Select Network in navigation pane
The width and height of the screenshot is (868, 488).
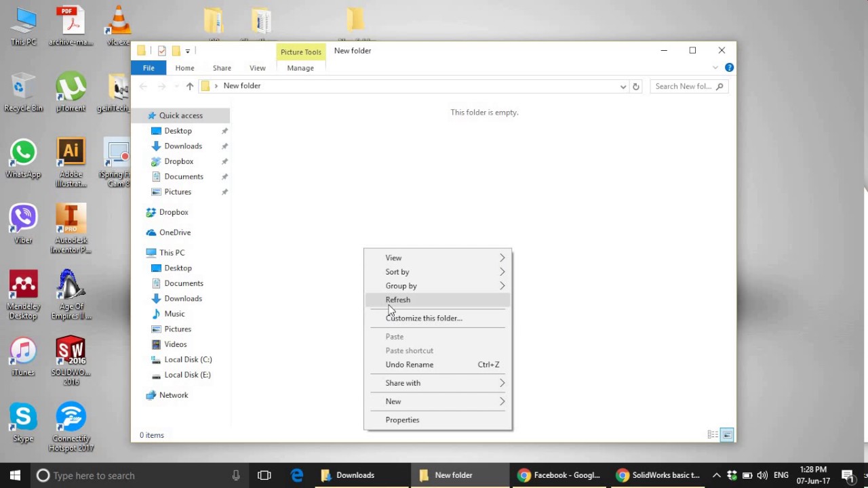[174, 395]
